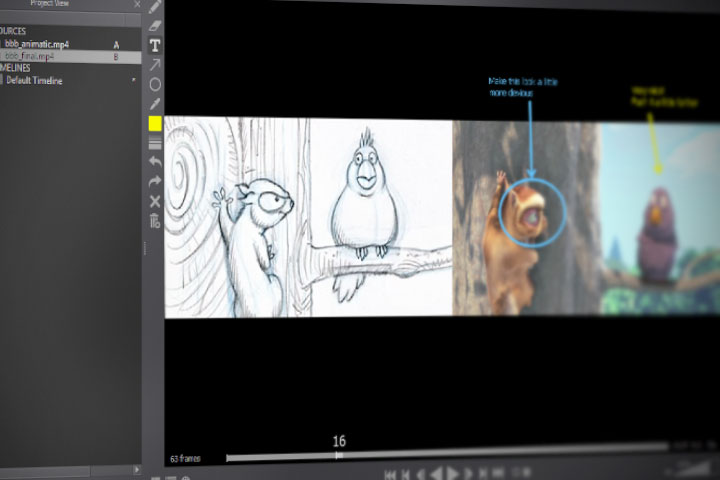Click the Project View panel title
The height and width of the screenshot is (480, 720).
(x=50, y=3)
